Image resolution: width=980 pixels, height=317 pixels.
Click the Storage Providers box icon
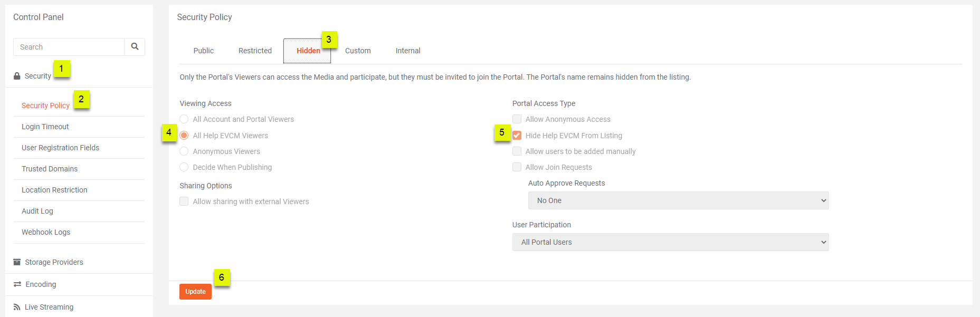(17, 262)
